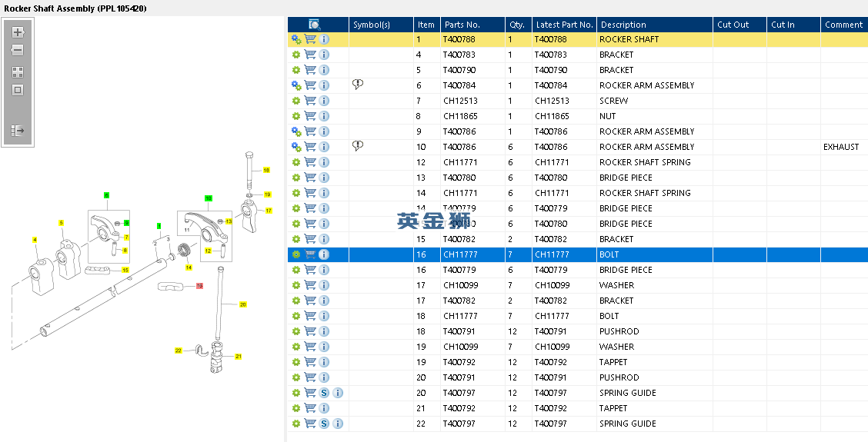Click gears icon for item 9 ROCKER ARM ASSEMBLY
868x442 pixels.
point(296,131)
